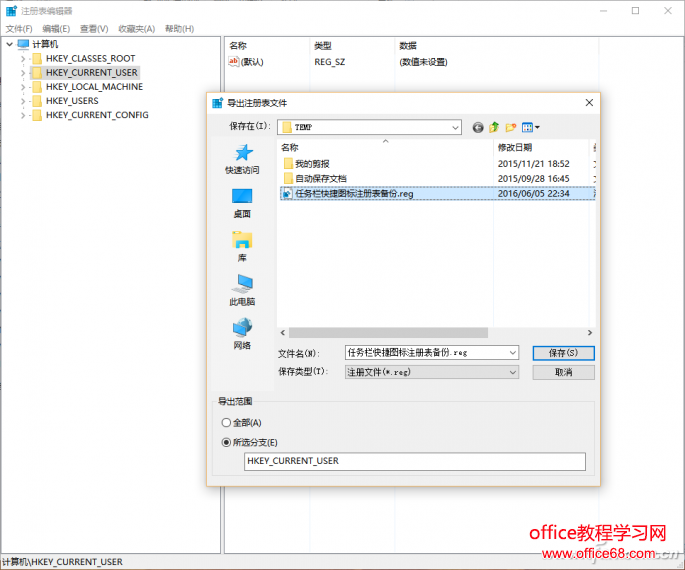Select the 自动保存文档 folder

click(x=315, y=178)
